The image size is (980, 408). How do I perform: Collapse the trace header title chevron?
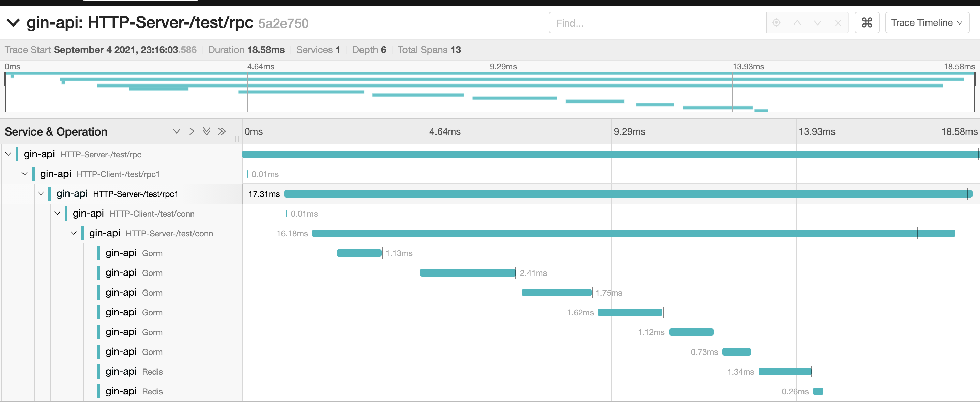point(13,23)
